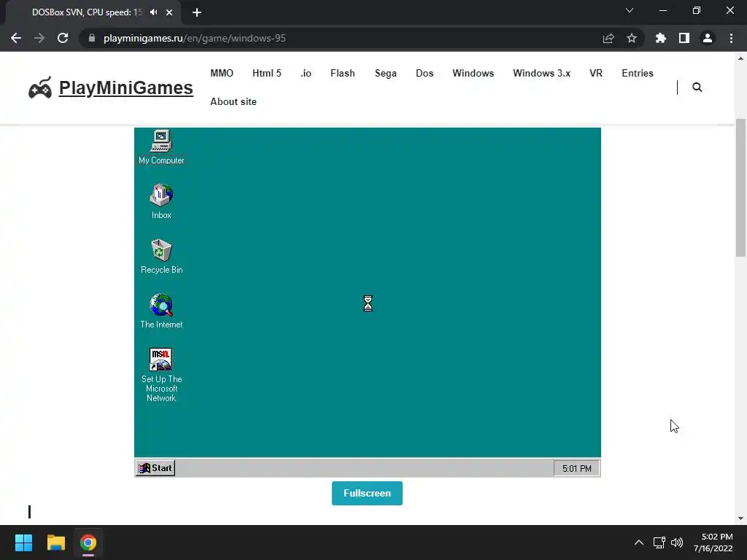The image size is (747, 560).
Task: Go to the MMO category
Action: pos(222,74)
